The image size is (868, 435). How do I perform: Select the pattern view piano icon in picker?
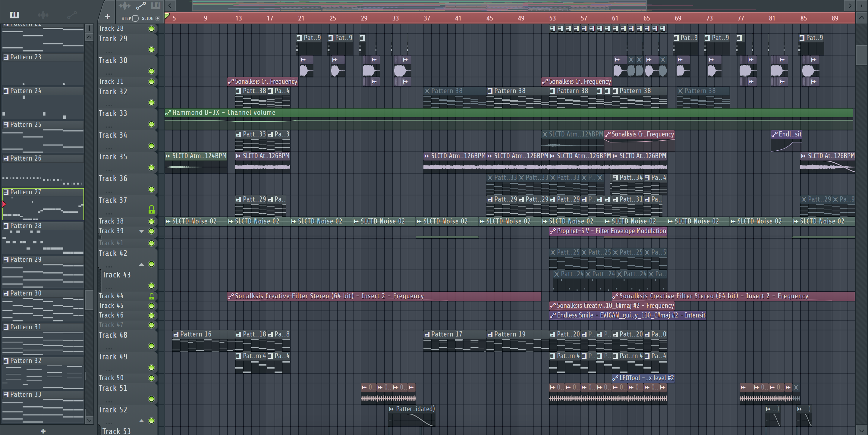tap(14, 14)
